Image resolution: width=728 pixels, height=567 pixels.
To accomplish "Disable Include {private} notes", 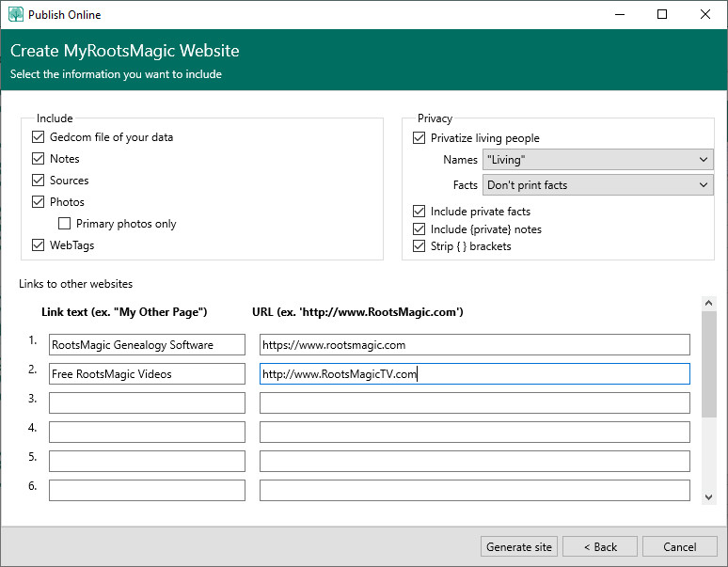I will point(419,229).
